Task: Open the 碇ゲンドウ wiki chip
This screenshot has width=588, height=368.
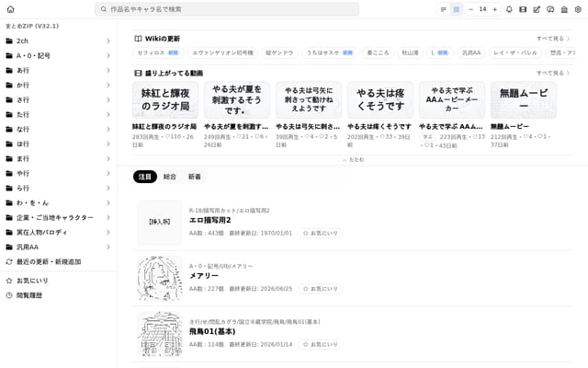Action: pyautogui.click(x=279, y=53)
